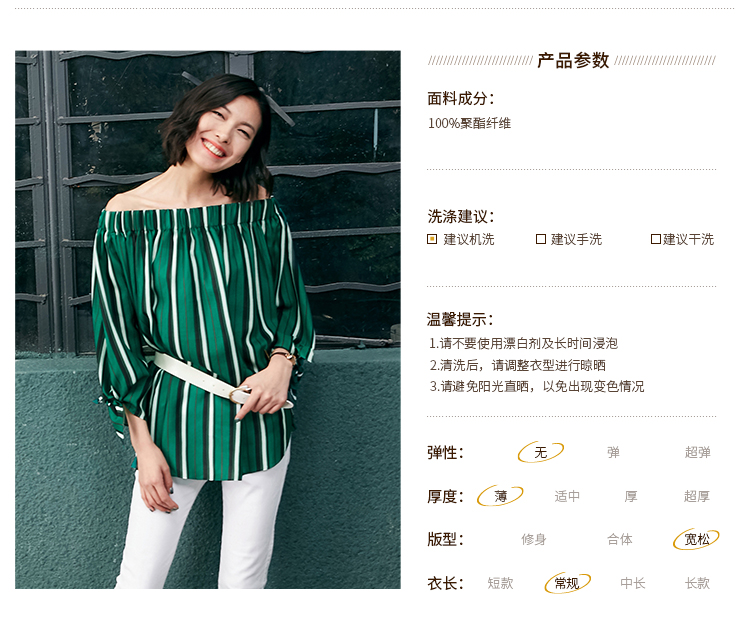Select 合体 fit option
The image size is (750, 626).
(619, 539)
